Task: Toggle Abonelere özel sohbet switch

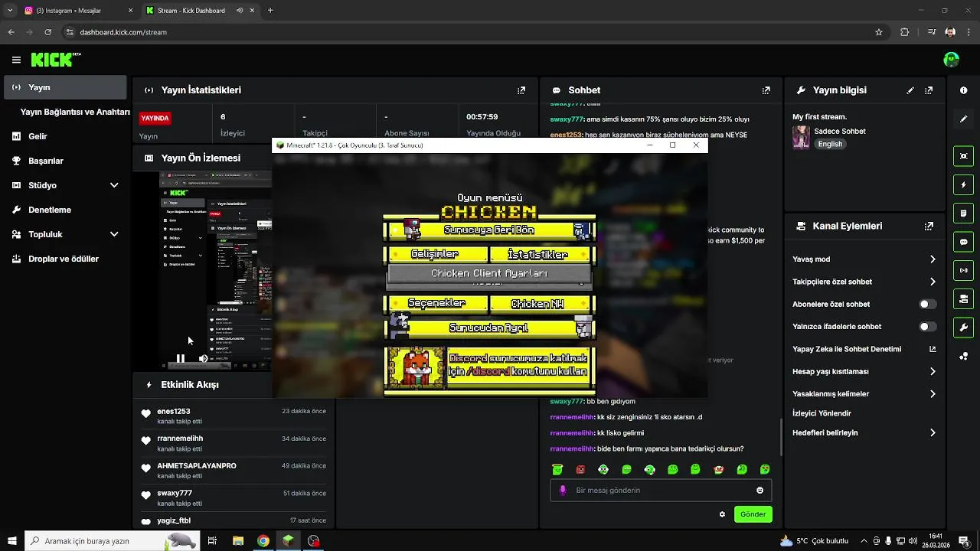Action: (x=927, y=304)
